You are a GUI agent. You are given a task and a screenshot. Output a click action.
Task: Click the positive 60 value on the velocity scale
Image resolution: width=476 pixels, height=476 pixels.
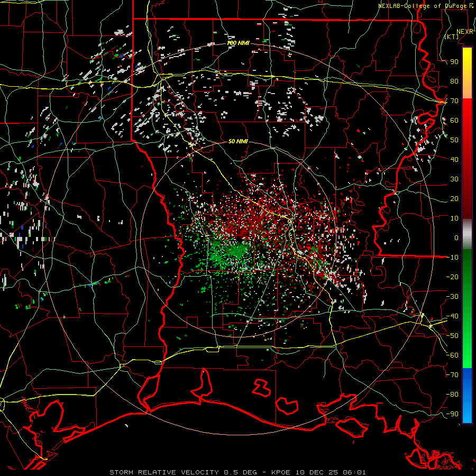(454, 120)
